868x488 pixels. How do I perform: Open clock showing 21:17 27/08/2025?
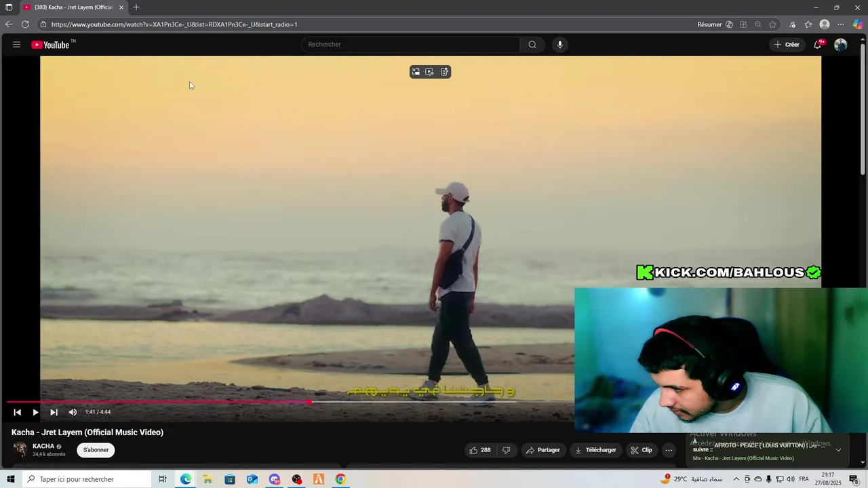pos(828,479)
